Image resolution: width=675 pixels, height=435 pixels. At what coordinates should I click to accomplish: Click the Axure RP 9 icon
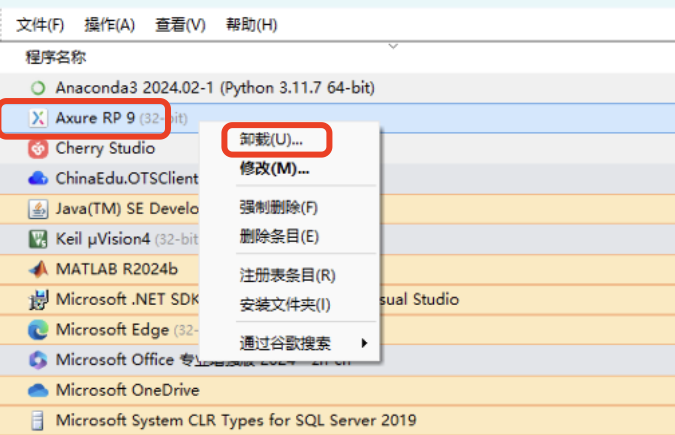(38, 118)
